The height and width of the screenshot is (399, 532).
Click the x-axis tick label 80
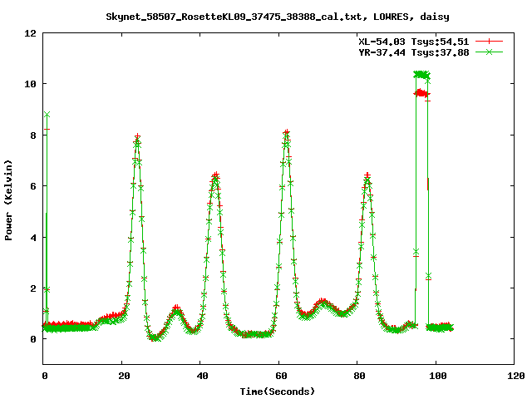pos(359,376)
